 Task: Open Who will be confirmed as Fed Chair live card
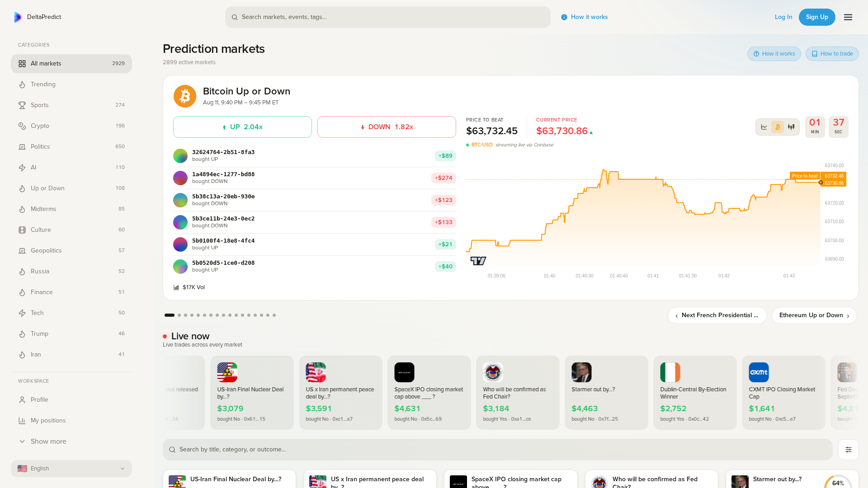coord(518,393)
